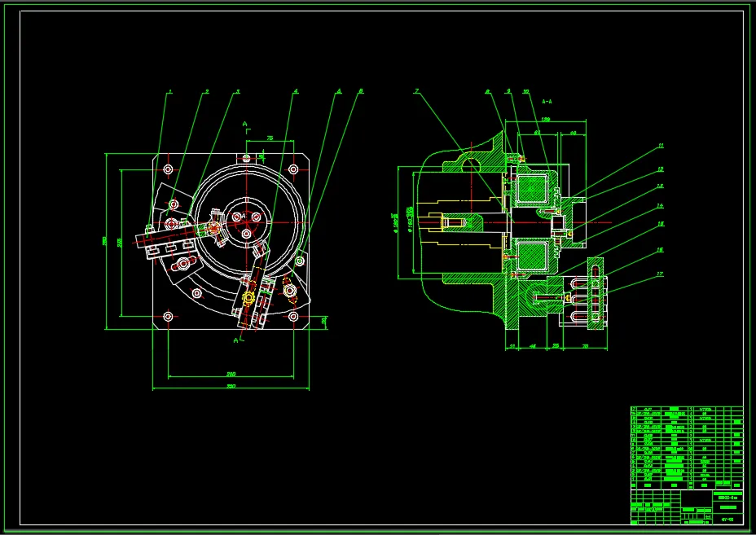
Task: Select part balloon number 5 label
Action: pos(338,91)
